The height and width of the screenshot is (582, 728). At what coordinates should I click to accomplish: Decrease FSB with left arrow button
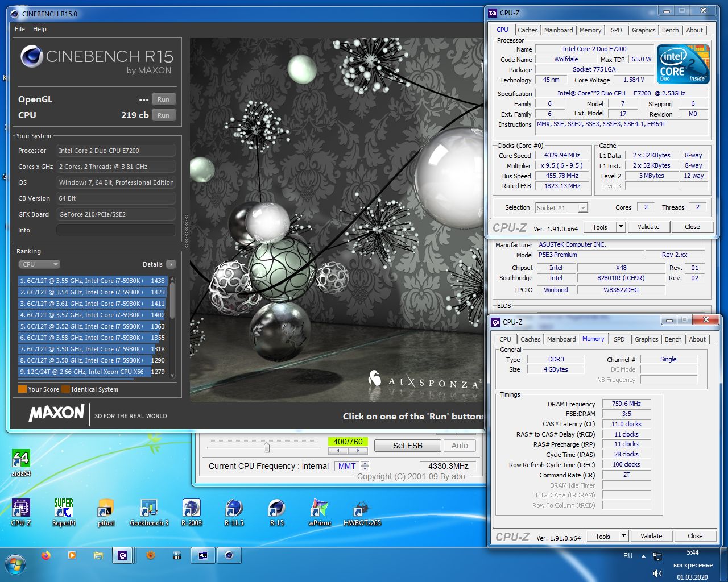point(338,450)
